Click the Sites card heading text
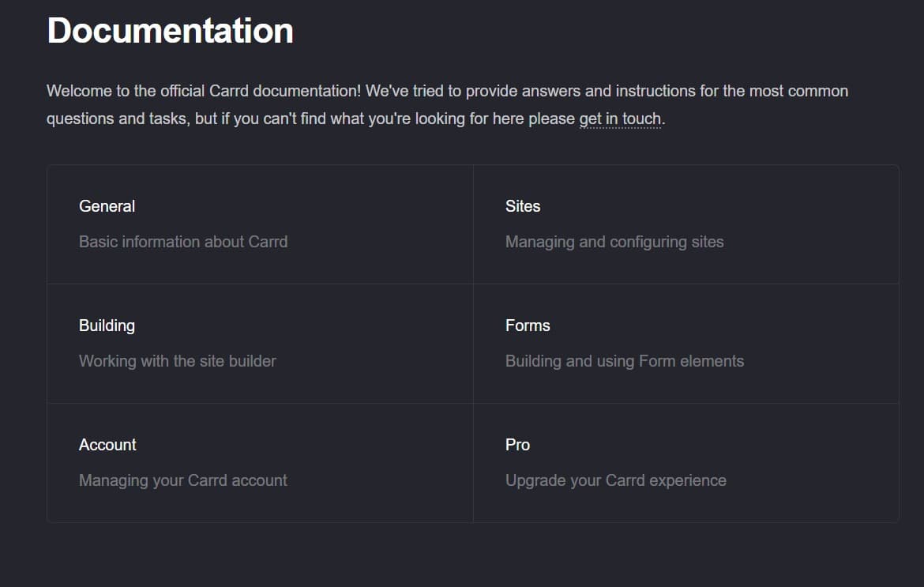The height and width of the screenshot is (587, 924). pyautogui.click(x=523, y=206)
